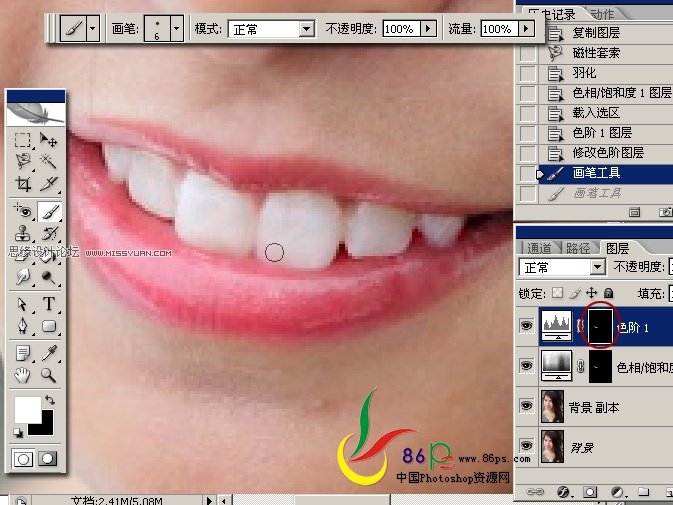Click the white foreground color swatch
The height and width of the screenshot is (505, 673).
26,408
